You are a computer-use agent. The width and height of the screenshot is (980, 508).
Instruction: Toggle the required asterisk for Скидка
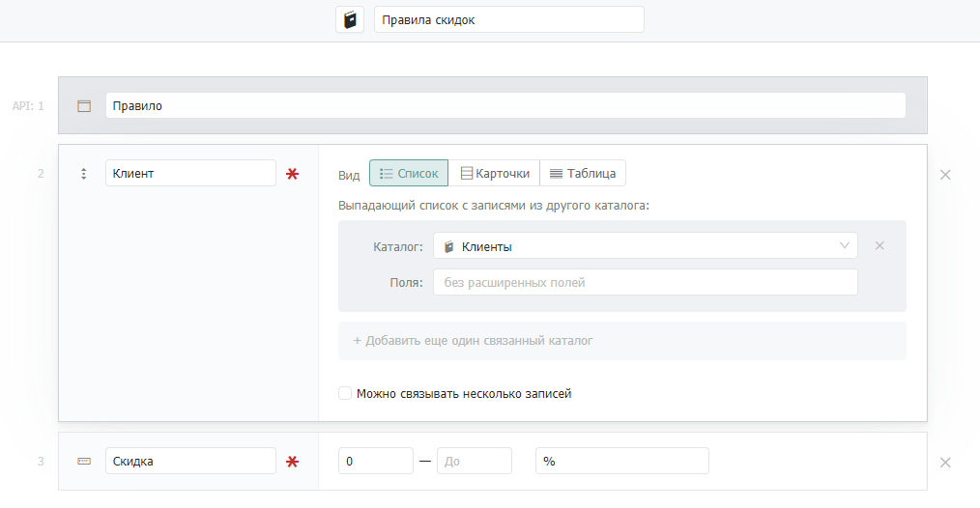pos(292,462)
